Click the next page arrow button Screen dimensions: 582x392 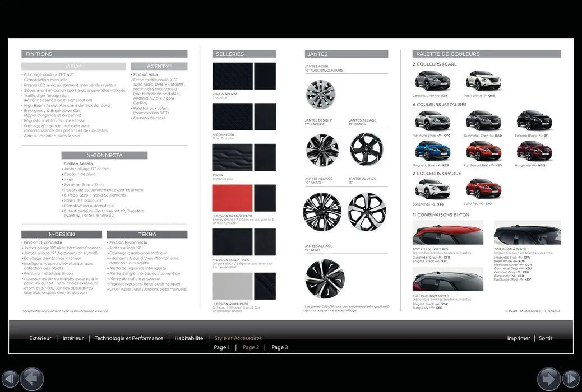coord(550,379)
